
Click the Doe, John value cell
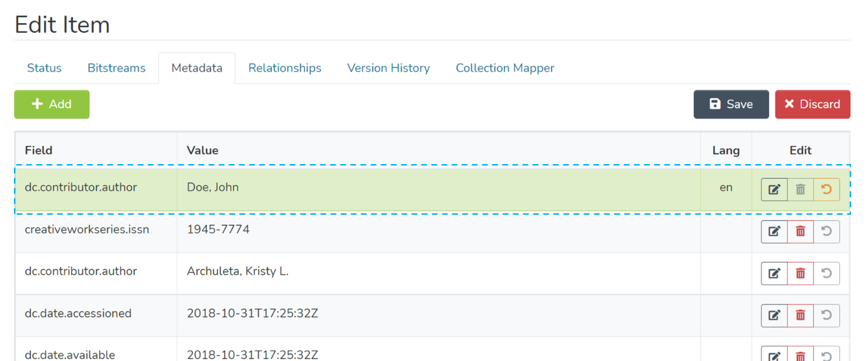pos(213,188)
